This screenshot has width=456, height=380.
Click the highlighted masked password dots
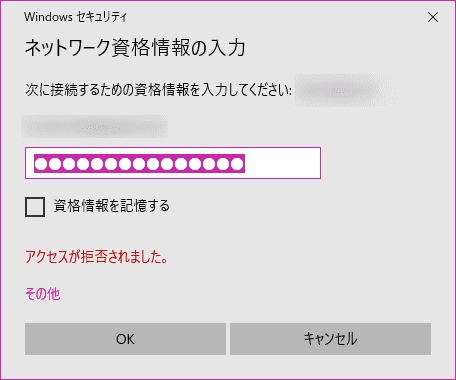click(139, 164)
